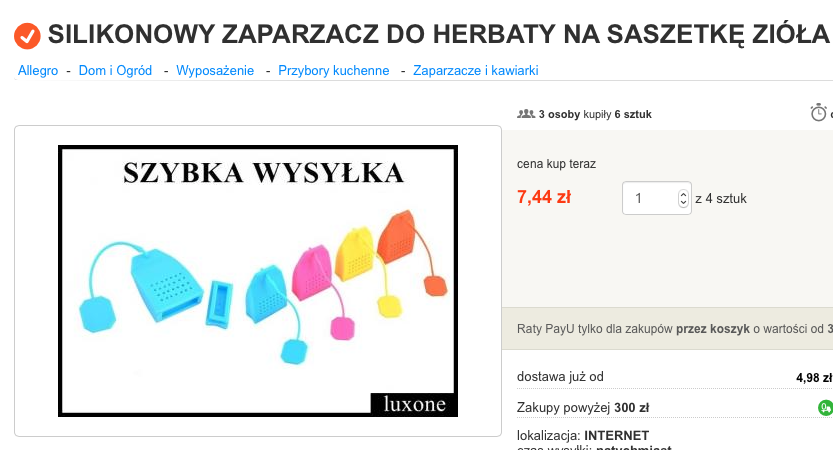833x450 pixels.
Task: Click the stopwatch timer icon
Action: pos(818,112)
